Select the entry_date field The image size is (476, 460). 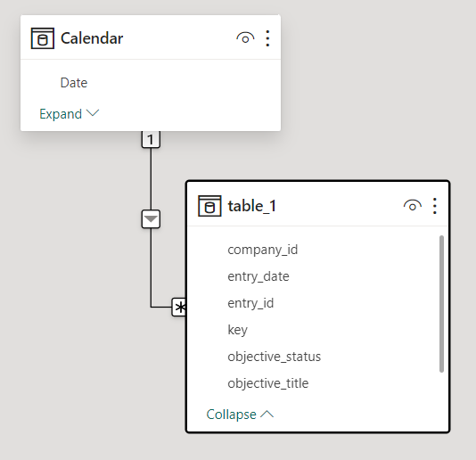[259, 276]
